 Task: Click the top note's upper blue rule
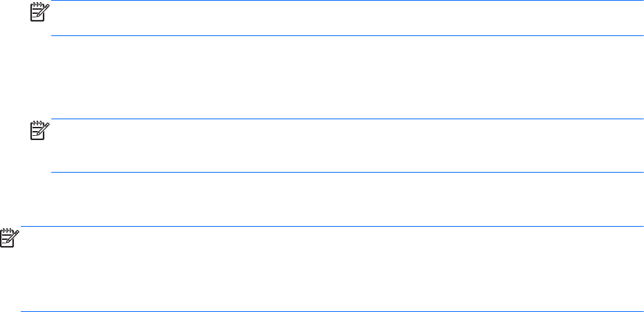tap(346, 1)
